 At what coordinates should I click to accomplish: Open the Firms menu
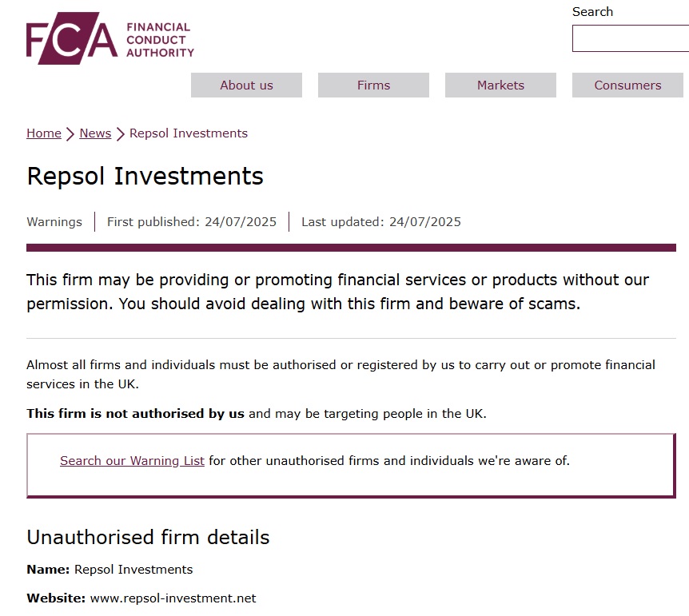(372, 85)
